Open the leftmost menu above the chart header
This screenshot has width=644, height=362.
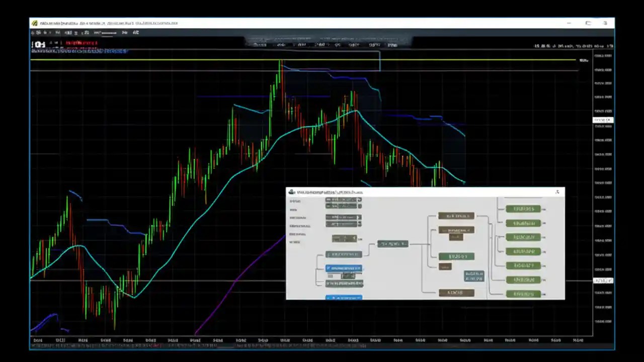[x=259, y=45]
